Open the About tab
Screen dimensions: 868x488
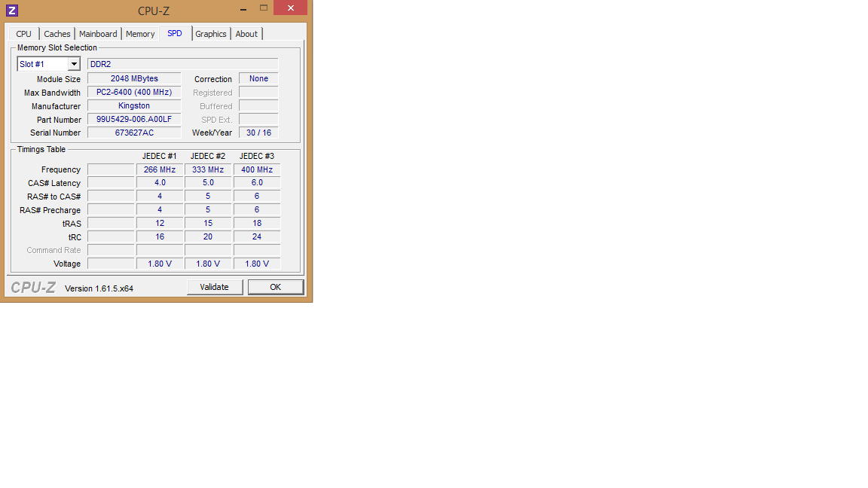246,34
